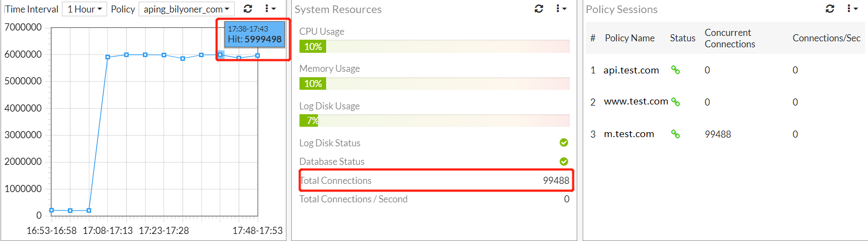Refresh the System Resources panel
Image resolution: width=868 pixels, height=241 pixels.
coord(539,9)
